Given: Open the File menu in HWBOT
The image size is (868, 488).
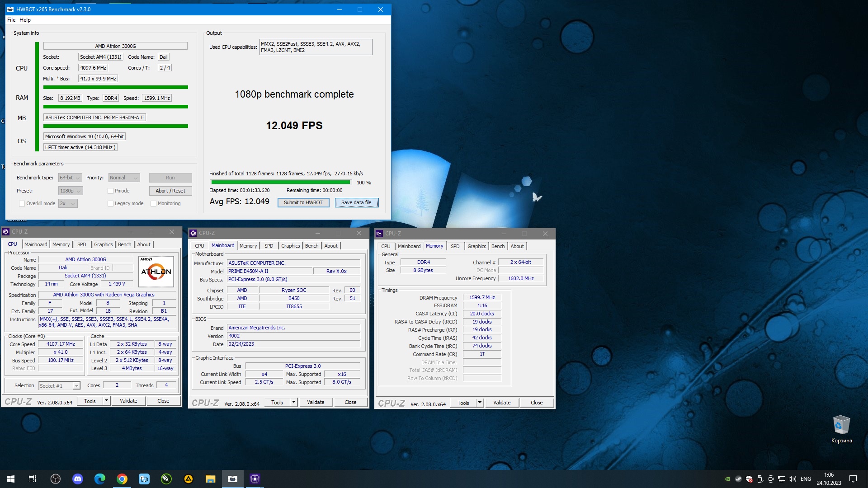Looking at the screenshot, I should 11,20.
